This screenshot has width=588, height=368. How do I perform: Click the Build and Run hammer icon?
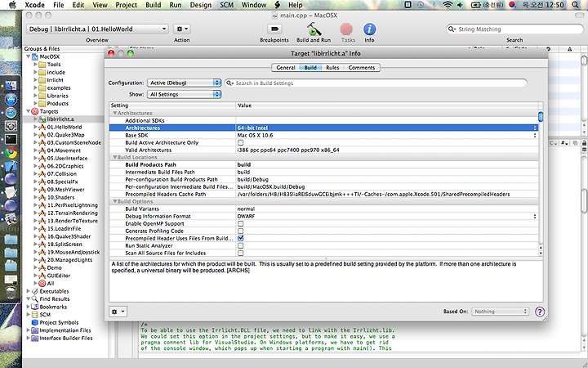(314, 29)
